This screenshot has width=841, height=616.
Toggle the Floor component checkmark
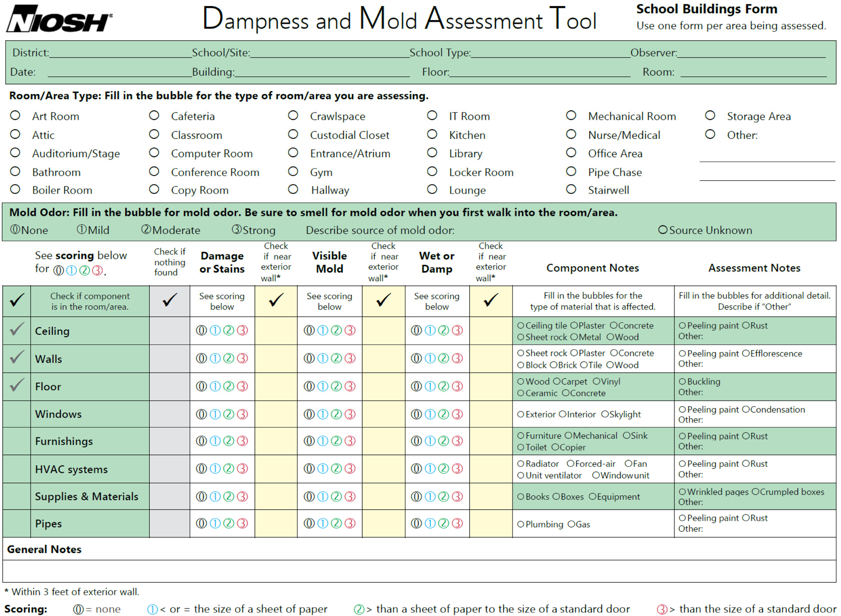pyautogui.click(x=17, y=386)
